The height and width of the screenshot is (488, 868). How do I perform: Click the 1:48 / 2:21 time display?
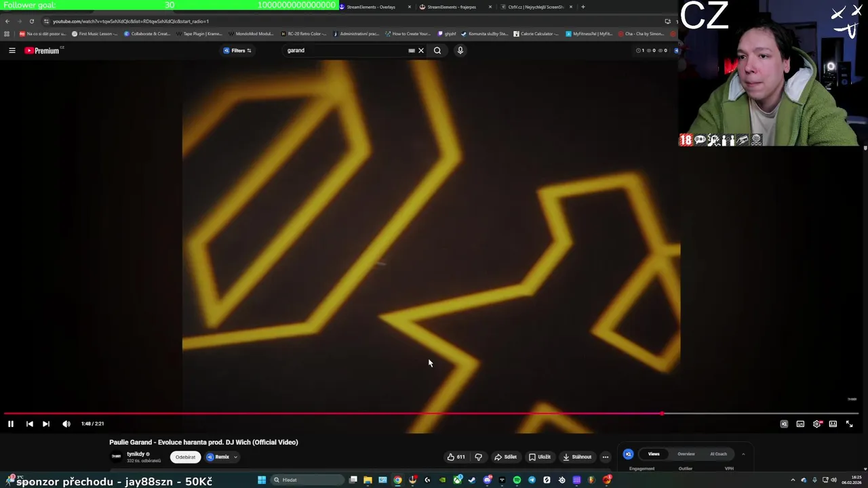click(92, 424)
